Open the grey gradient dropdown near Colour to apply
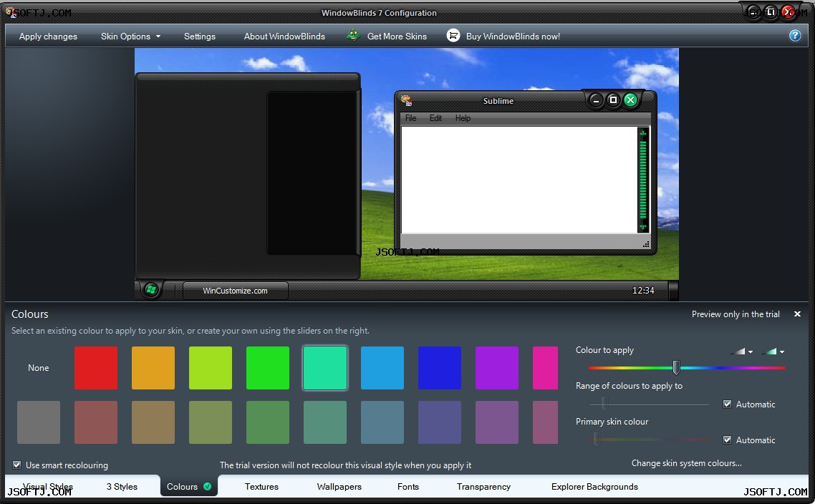 (741, 352)
